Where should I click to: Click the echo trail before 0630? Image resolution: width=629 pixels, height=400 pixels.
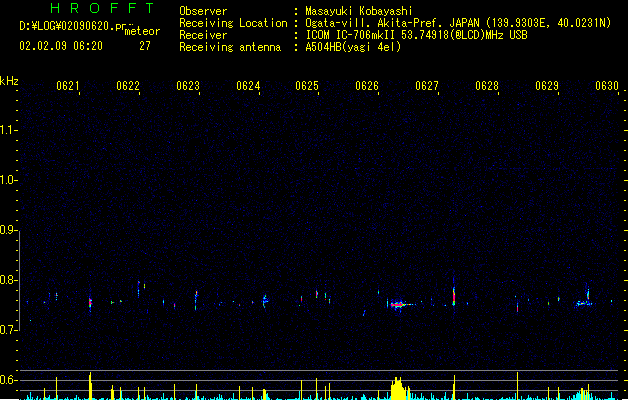(584, 301)
